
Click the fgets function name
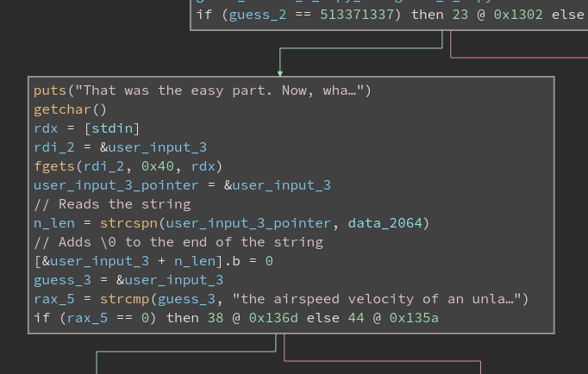(54, 166)
